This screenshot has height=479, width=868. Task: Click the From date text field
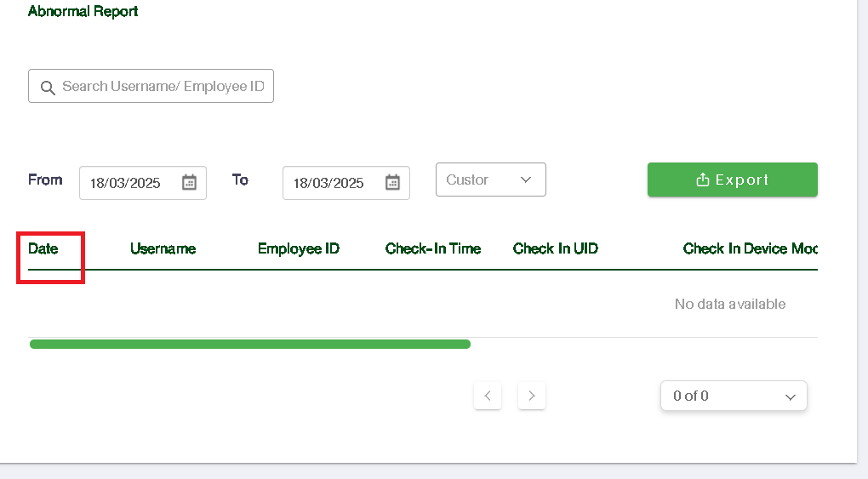coord(126,183)
